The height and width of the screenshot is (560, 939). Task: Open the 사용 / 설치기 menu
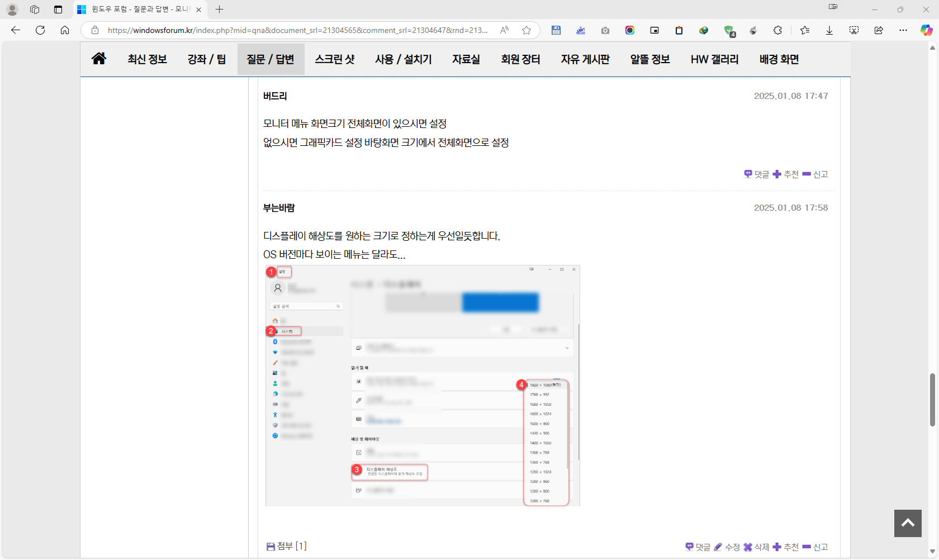(x=404, y=59)
